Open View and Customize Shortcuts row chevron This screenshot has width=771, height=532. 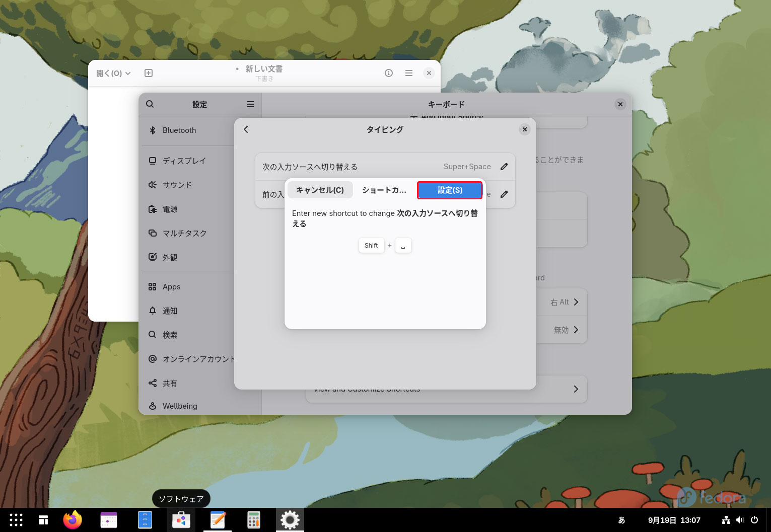point(576,389)
